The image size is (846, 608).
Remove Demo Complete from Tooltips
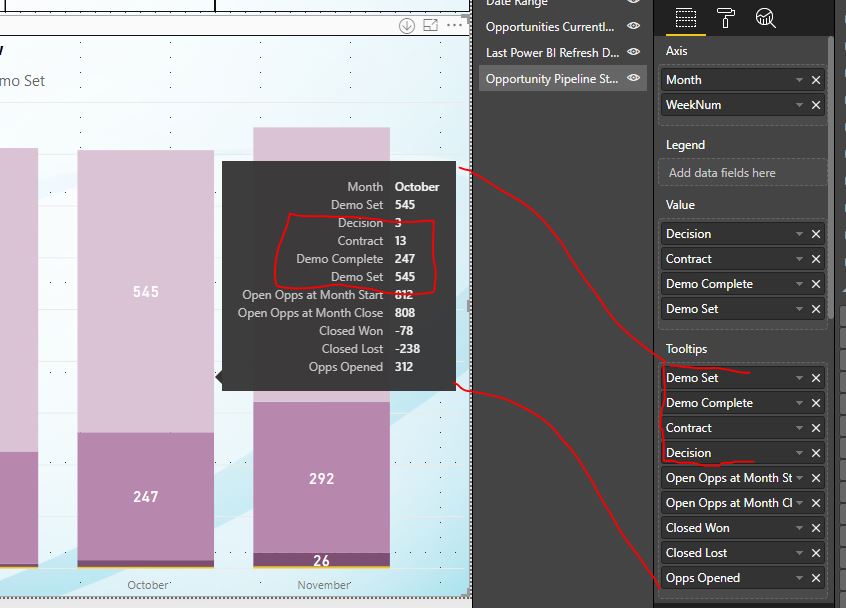click(816, 403)
